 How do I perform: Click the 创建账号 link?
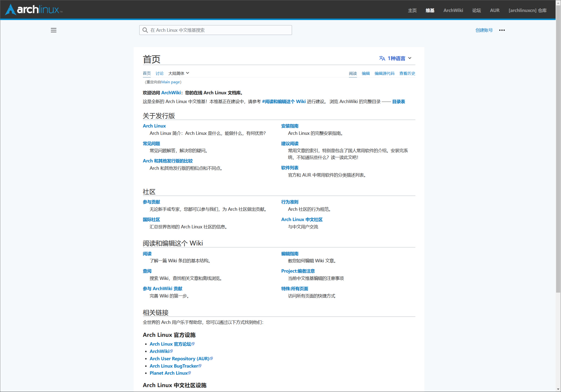(x=484, y=30)
